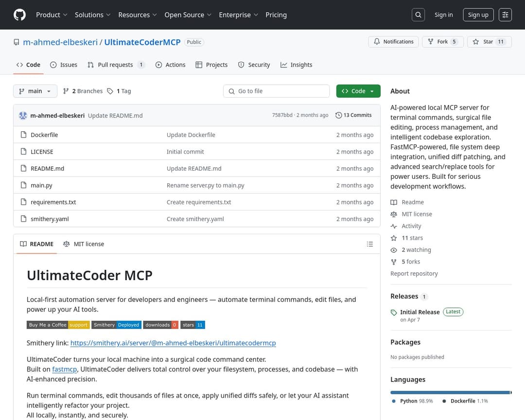Click Sign in

(444, 15)
